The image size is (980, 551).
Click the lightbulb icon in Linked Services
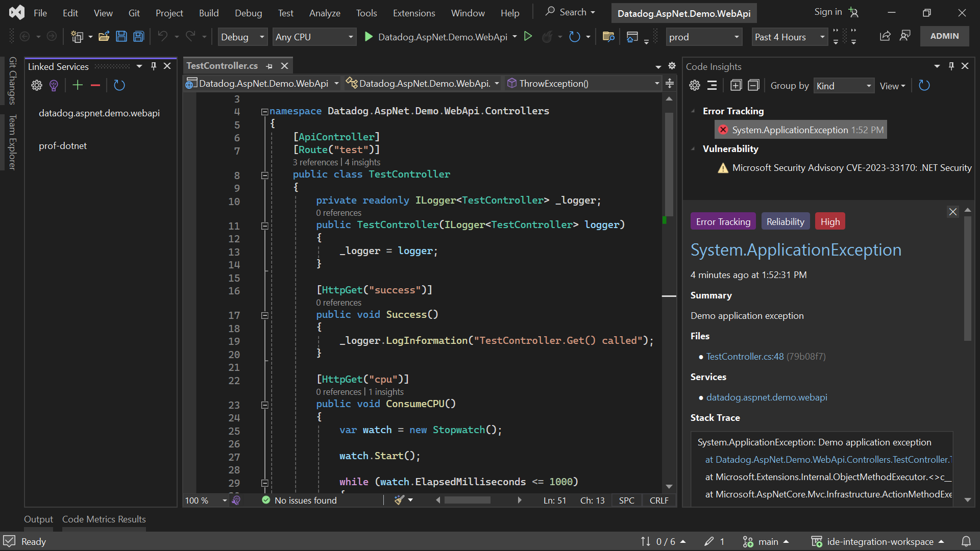[x=54, y=85]
